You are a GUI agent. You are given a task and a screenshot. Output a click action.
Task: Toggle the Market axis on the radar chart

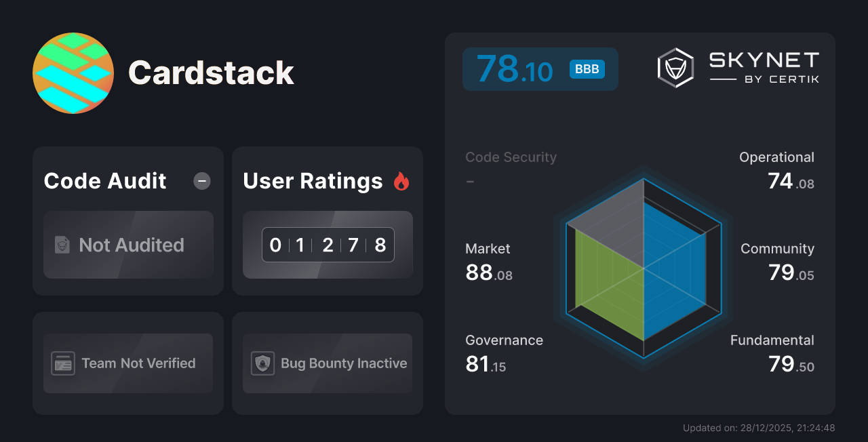488,249
